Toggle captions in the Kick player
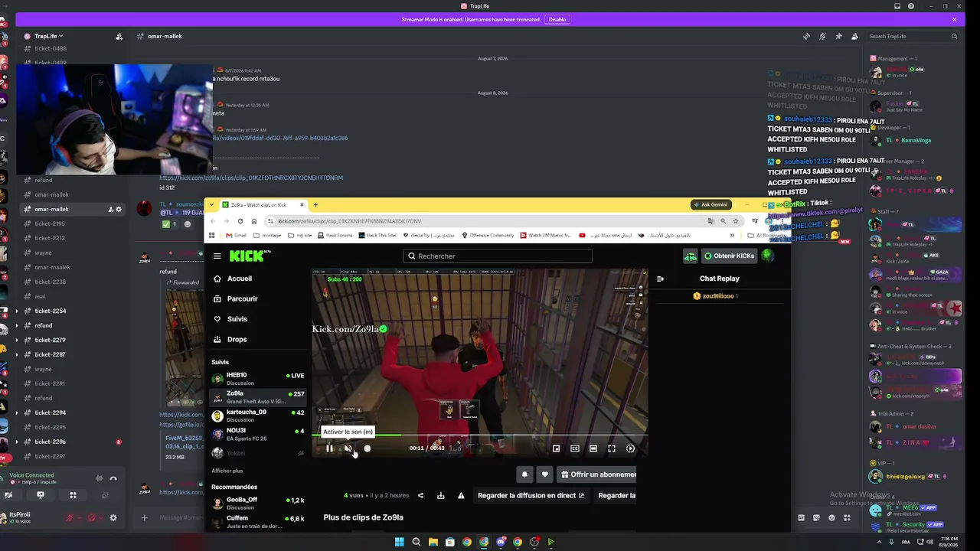This screenshot has height=551, width=980. click(575, 448)
